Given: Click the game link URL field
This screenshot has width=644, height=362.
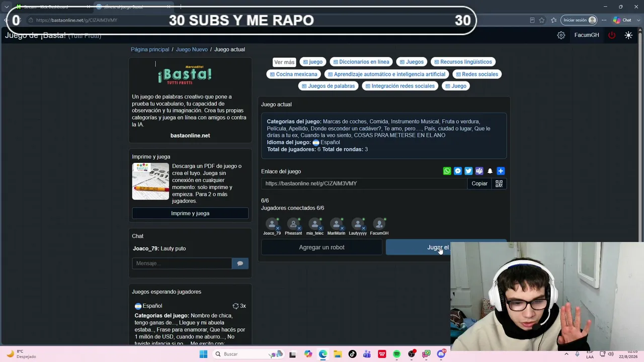Looking at the screenshot, I should (364, 184).
